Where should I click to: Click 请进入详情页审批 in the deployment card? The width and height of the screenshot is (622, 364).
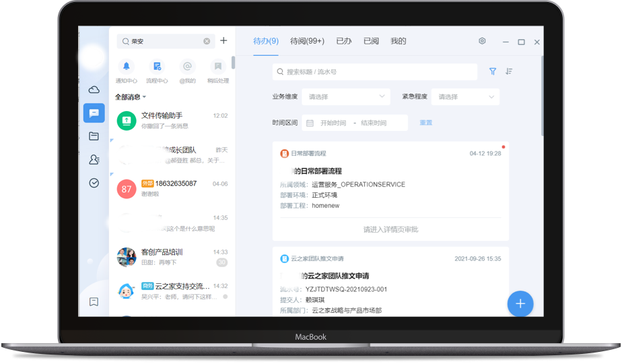[390, 229]
